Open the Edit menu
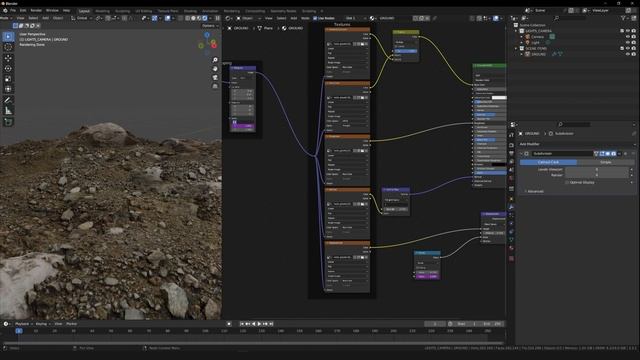This screenshot has height=360, width=640. click(x=23, y=11)
